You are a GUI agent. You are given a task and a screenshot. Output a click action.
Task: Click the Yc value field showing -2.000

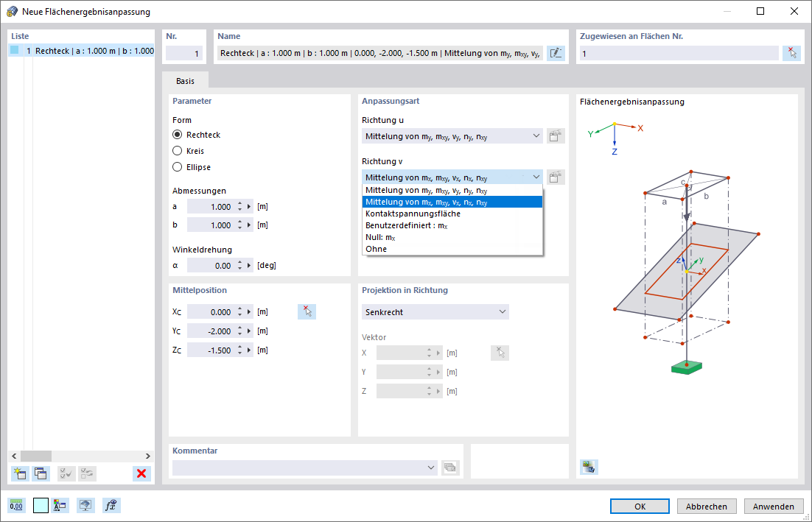pyautogui.click(x=211, y=331)
